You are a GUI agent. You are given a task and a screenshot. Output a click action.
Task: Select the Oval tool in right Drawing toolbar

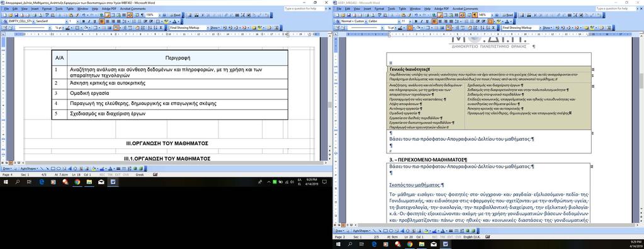coord(391,231)
